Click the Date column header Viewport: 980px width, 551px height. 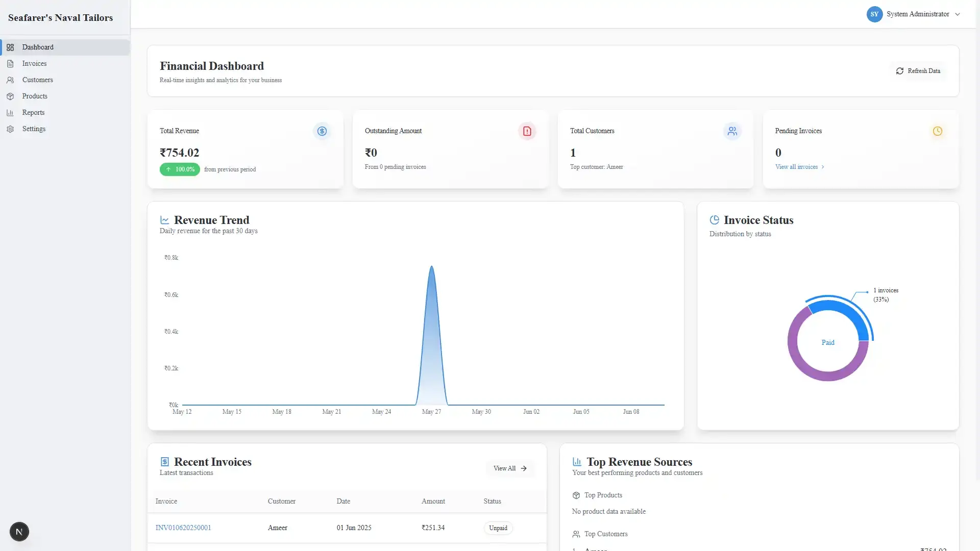coord(344,502)
